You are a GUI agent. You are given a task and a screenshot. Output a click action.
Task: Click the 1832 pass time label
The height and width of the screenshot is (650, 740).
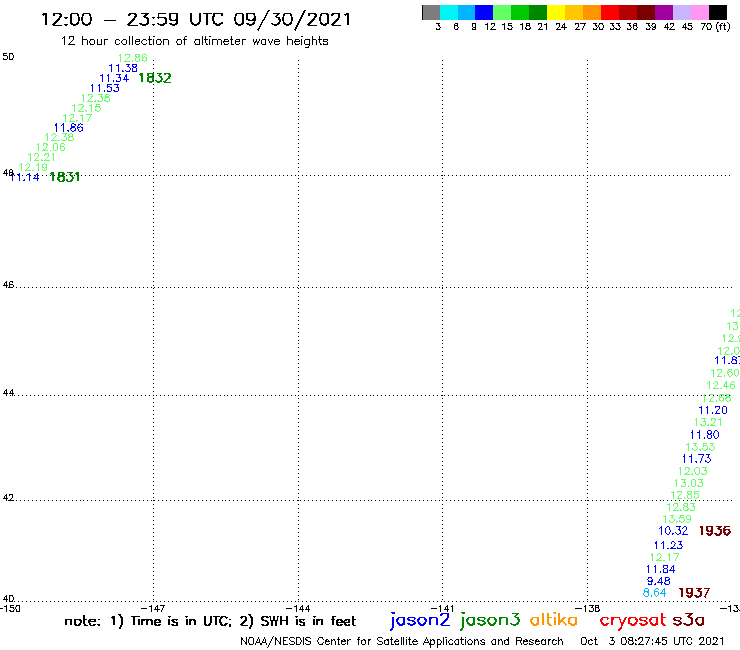tap(155, 78)
